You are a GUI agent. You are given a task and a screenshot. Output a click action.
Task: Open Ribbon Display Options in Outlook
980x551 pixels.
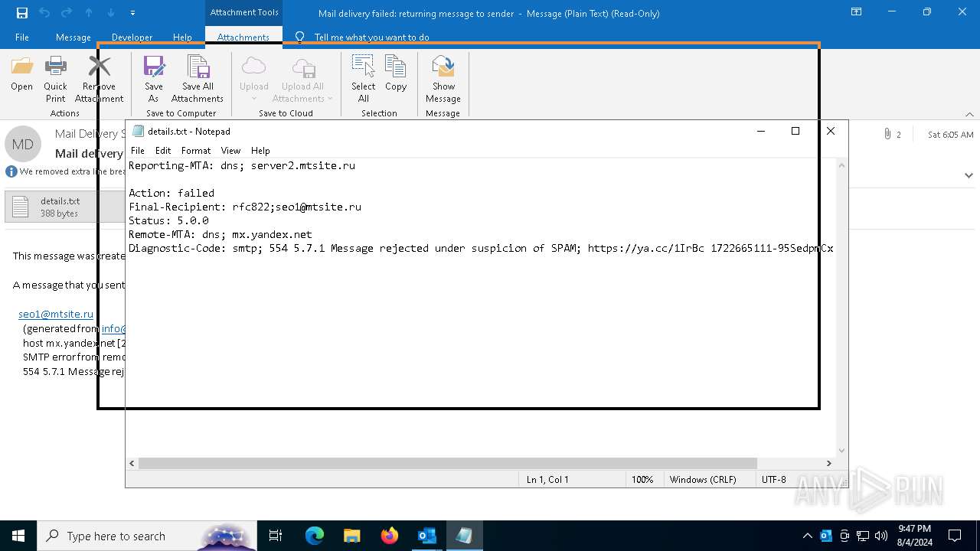tap(857, 12)
